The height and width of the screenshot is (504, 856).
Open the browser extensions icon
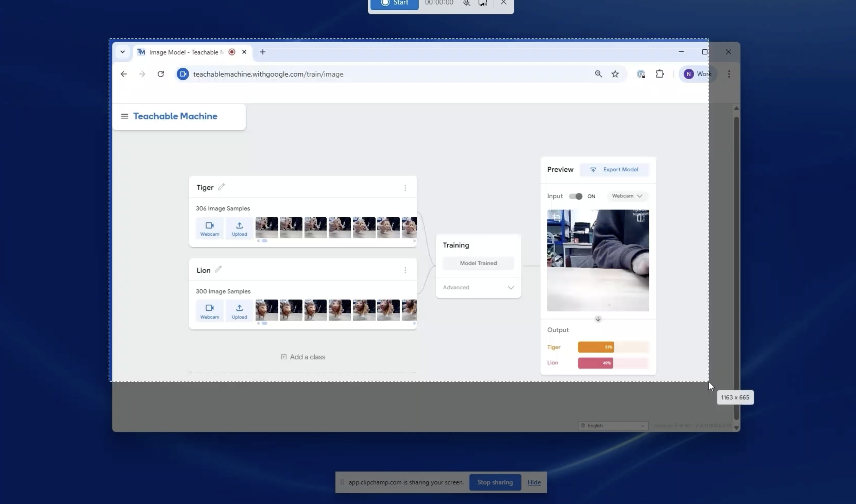click(660, 74)
